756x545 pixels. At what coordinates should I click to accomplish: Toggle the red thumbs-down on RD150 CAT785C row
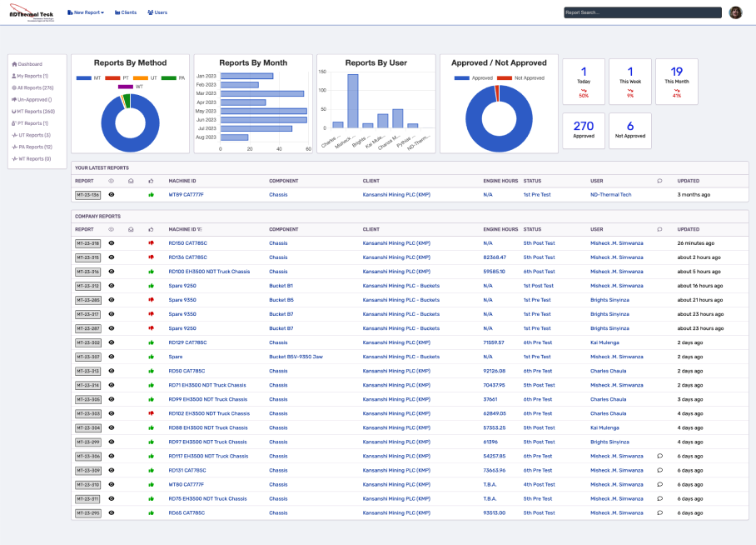151,242
